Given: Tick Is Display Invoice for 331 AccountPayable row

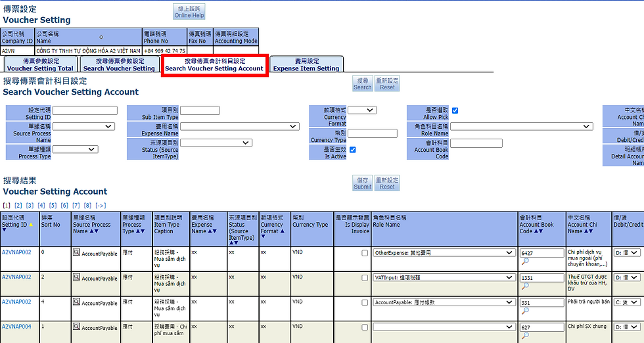Looking at the screenshot, I should pyautogui.click(x=365, y=302).
